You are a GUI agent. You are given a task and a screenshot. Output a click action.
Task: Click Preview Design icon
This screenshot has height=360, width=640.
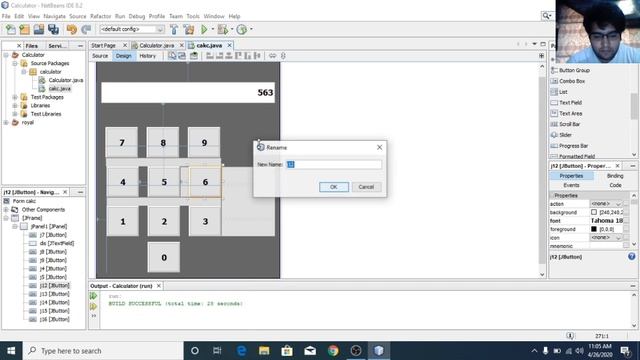194,56
